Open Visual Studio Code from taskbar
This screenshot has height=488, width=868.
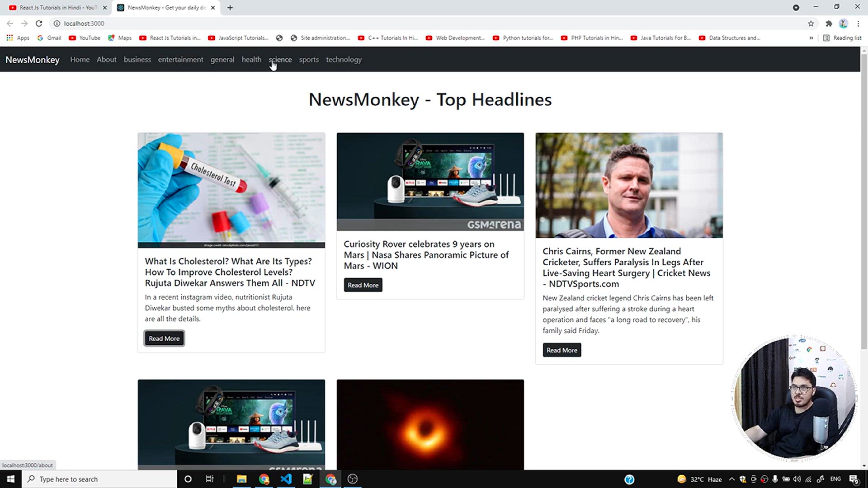click(286, 479)
